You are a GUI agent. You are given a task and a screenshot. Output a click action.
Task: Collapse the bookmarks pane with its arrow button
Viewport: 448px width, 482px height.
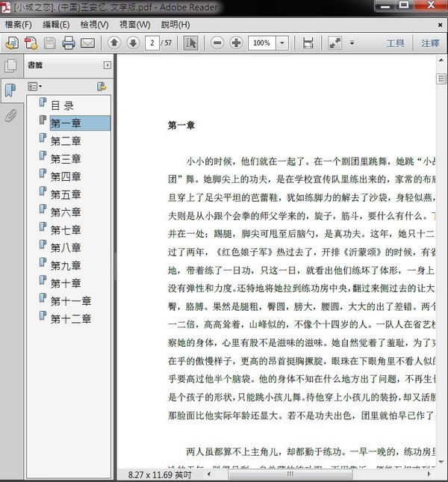click(108, 66)
